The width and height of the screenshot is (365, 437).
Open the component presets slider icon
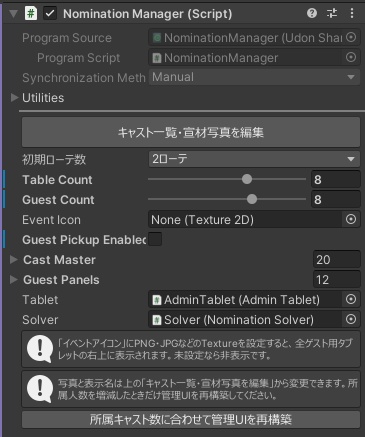point(332,13)
